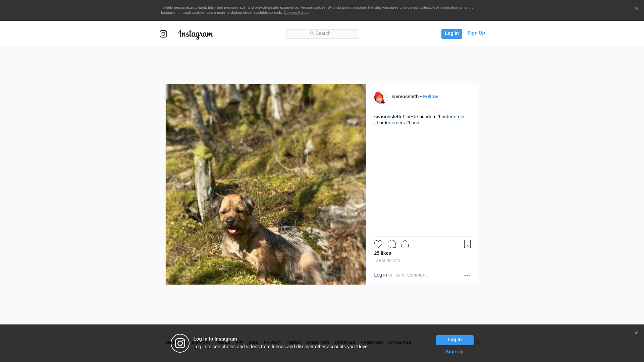This screenshot has height=362, width=644.
Task: Open the #borderterrier hashtag
Action: coord(450,117)
